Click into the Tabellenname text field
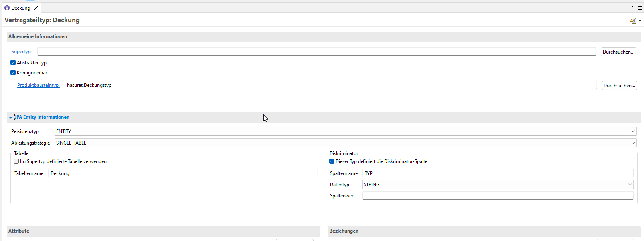The image size is (644, 241). coord(183,173)
